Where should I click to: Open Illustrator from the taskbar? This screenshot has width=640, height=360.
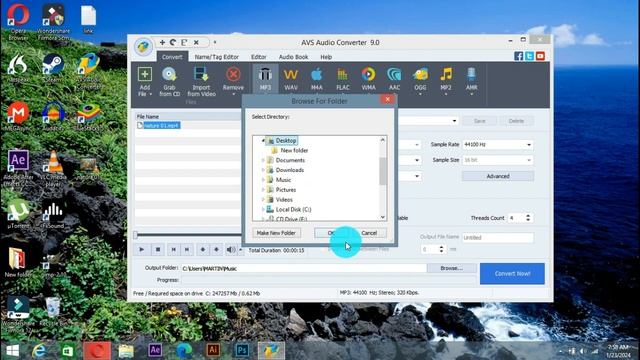pyautogui.click(x=213, y=350)
